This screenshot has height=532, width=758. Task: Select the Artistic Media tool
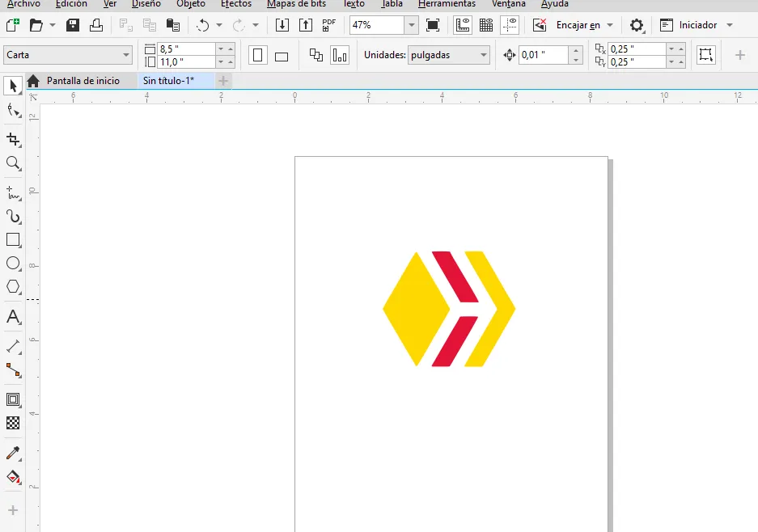(x=14, y=216)
